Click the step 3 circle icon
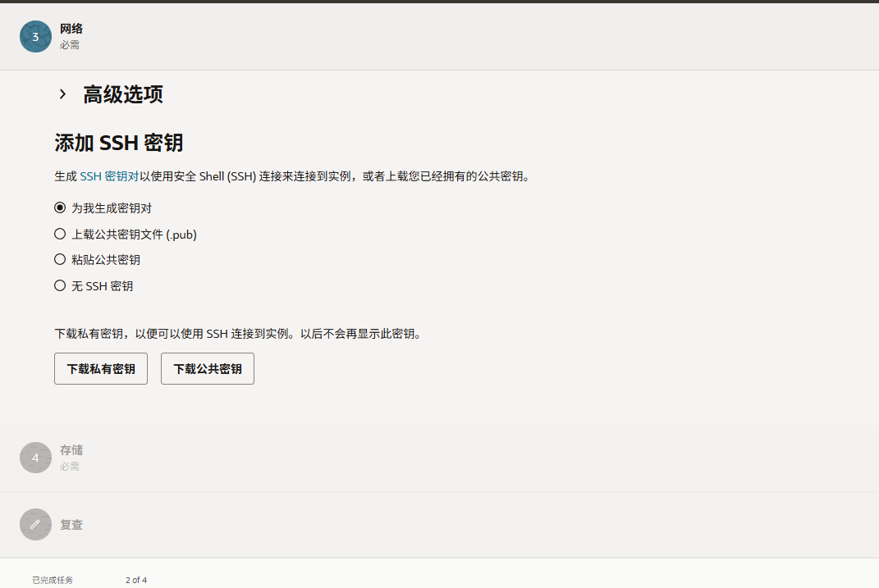This screenshot has width=879, height=588. pos(35,37)
